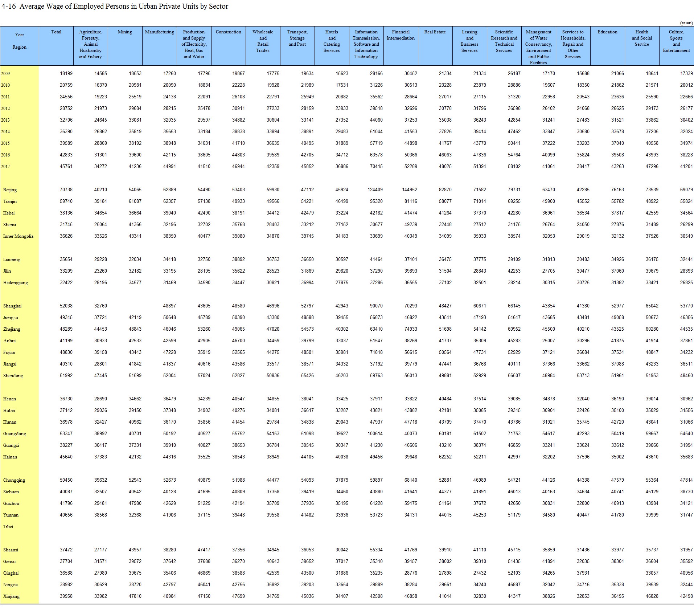Click Chongqing's Financial Intermediation value 68140

411,480
